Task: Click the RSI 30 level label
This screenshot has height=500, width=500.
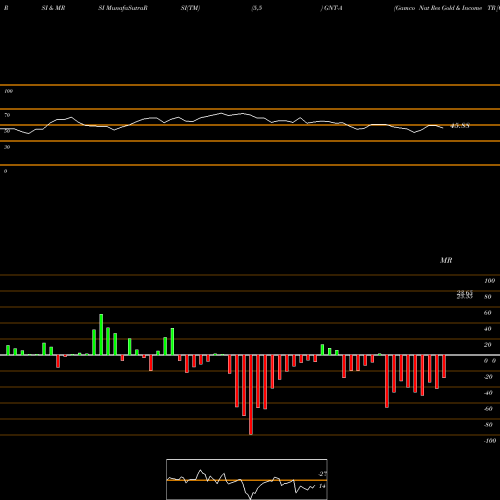Action: pyautogui.click(x=7, y=147)
